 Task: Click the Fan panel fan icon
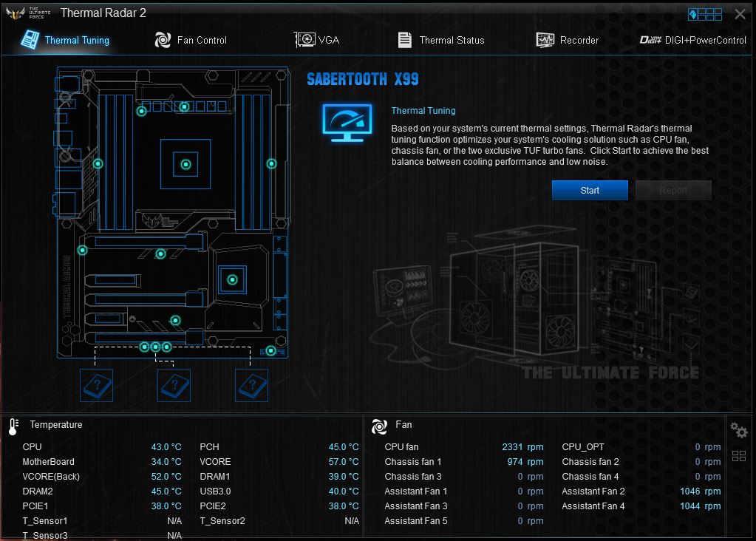[x=379, y=426]
